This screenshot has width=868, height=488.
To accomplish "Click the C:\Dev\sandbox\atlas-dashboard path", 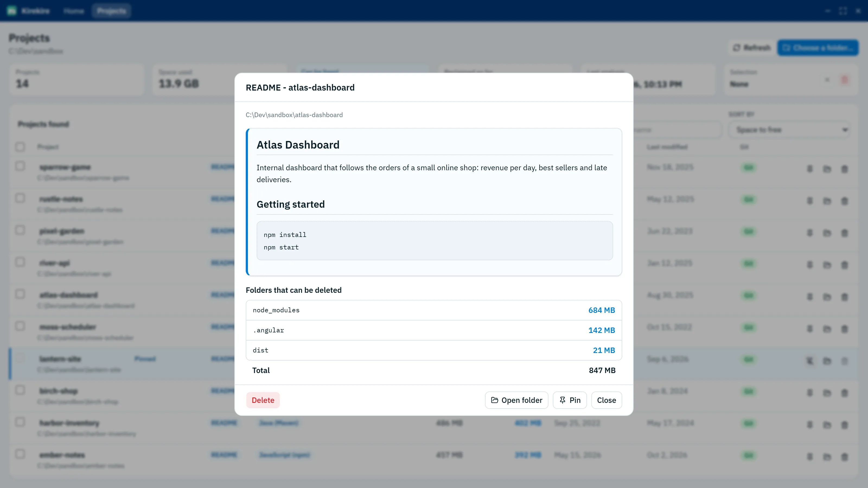I will pos(294,115).
